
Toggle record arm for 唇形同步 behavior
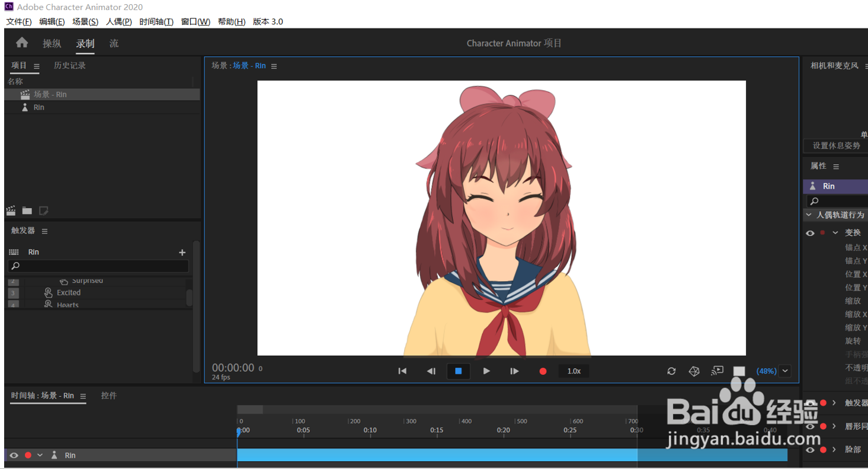pos(823,426)
